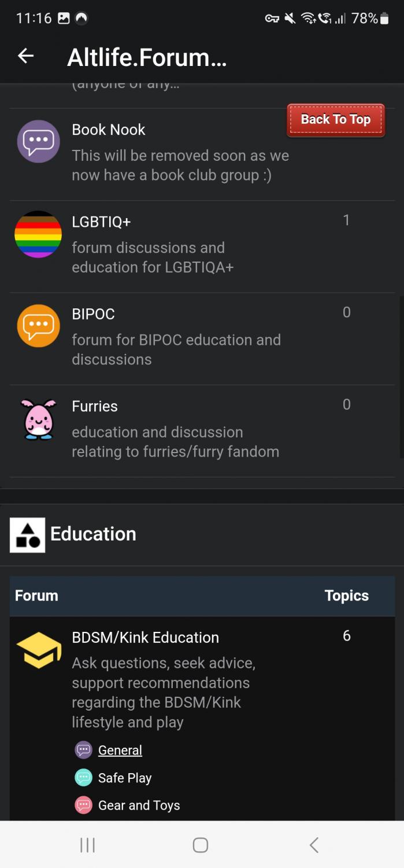Tap the Android home navigation button
Screen dimensions: 404x868
tap(201, 845)
